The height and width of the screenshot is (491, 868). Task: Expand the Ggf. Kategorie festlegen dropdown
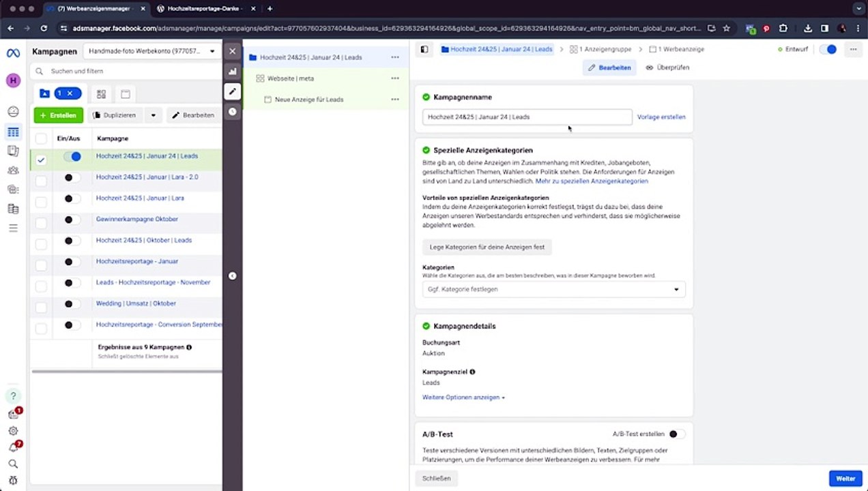(553, 289)
